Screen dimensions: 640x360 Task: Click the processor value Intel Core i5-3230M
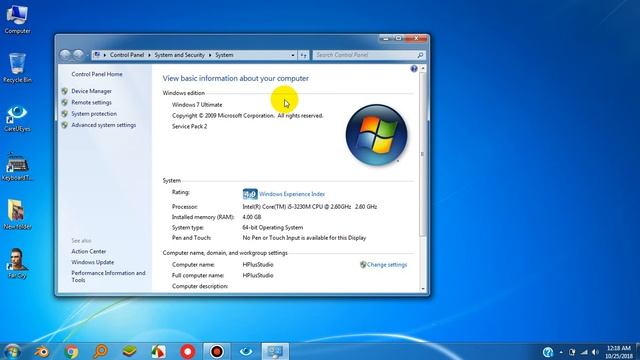pos(310,207)
